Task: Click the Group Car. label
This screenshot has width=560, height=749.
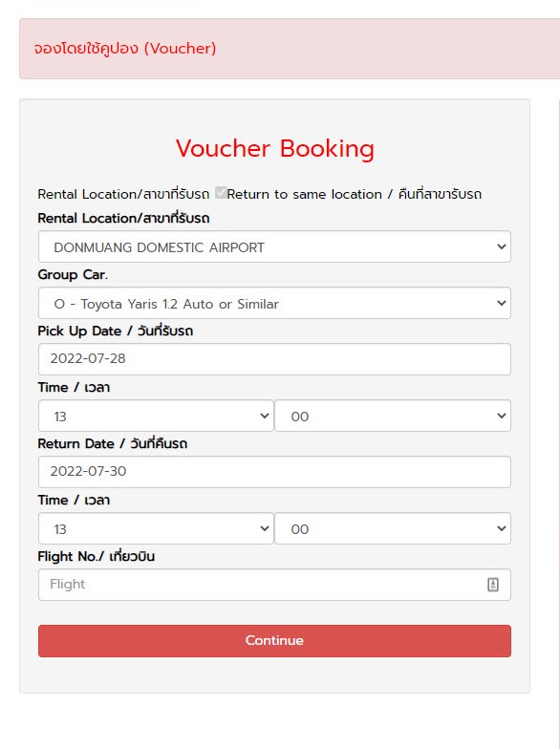Action: pyautogui.click(x=73, y=275)
